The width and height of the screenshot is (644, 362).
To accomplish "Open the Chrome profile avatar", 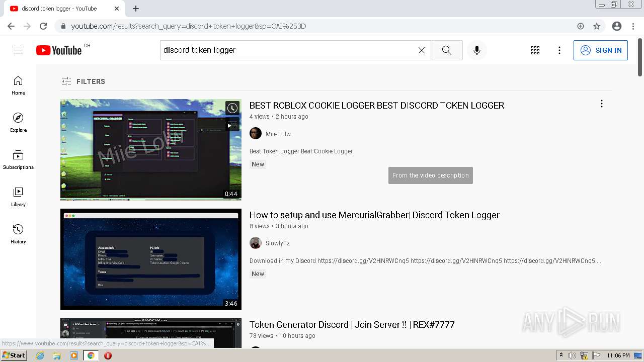I will pos(617,26).
